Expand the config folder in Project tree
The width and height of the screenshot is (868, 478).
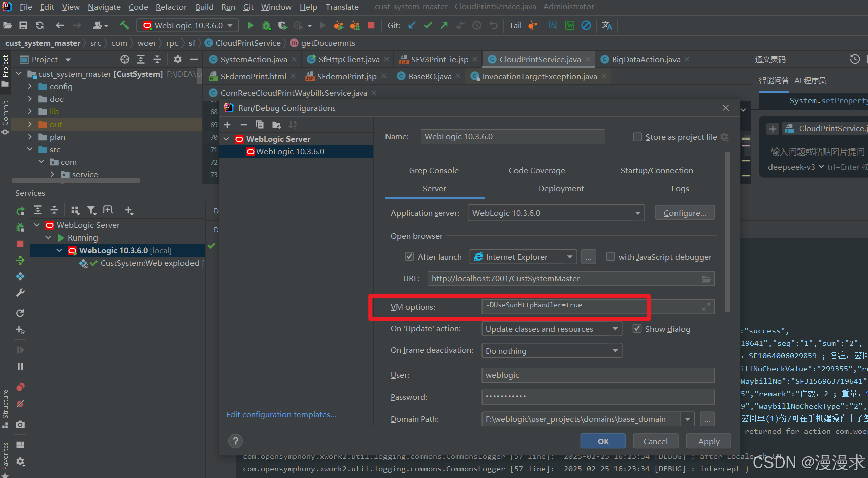click(30, 86)
